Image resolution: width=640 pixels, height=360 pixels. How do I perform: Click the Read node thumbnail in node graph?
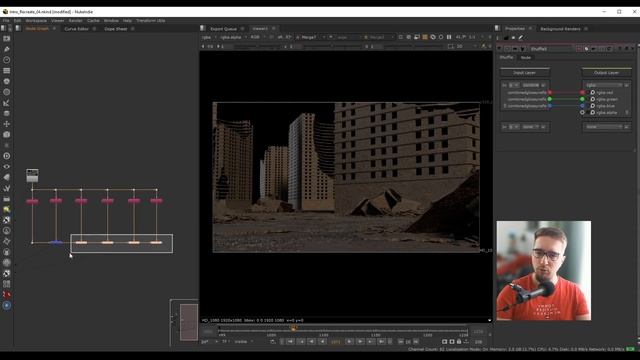click(32, 176)
